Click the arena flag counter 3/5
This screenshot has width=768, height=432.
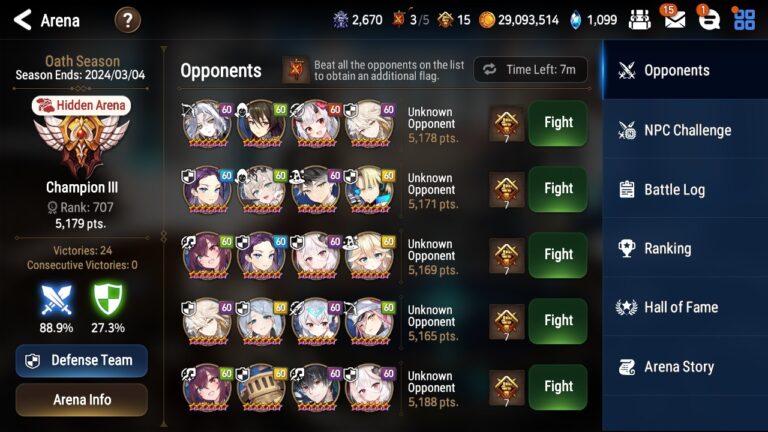pos(410,20)
